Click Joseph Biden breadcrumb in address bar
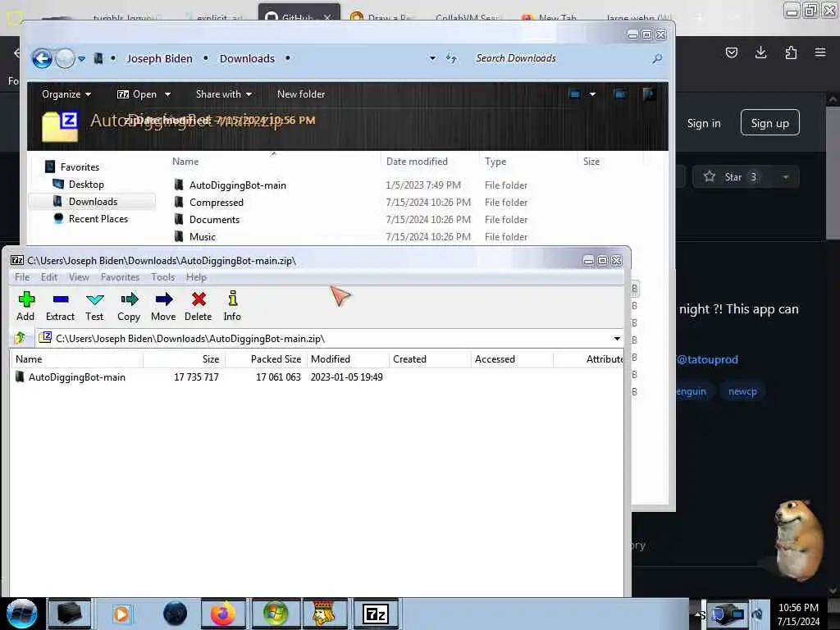The image size is (840, 630). pyautogui.click(x=159, y=58)
